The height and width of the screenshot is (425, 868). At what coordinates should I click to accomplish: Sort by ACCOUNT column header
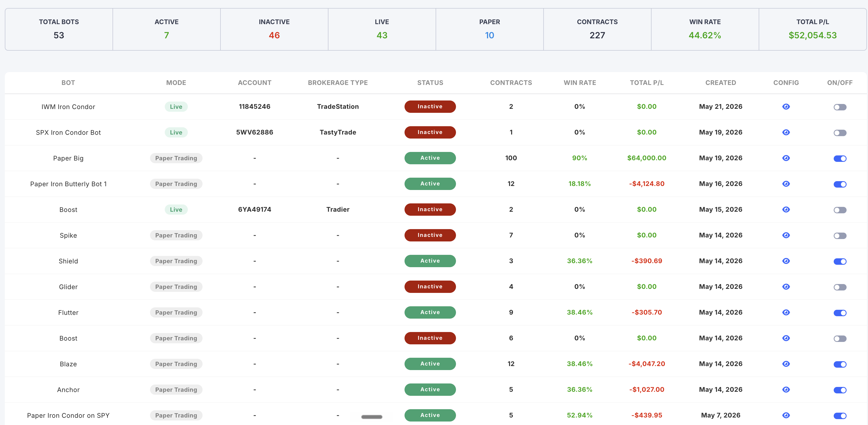click(255, 83)
